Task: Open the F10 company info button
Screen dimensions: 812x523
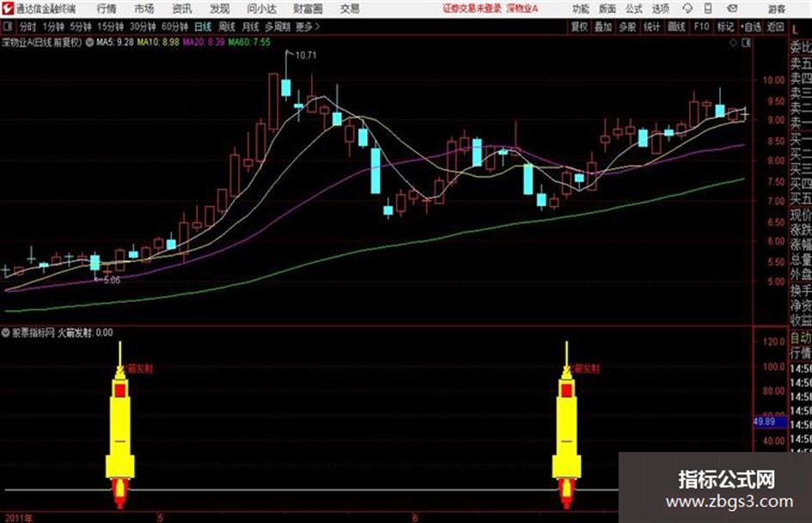Action: 701,27
